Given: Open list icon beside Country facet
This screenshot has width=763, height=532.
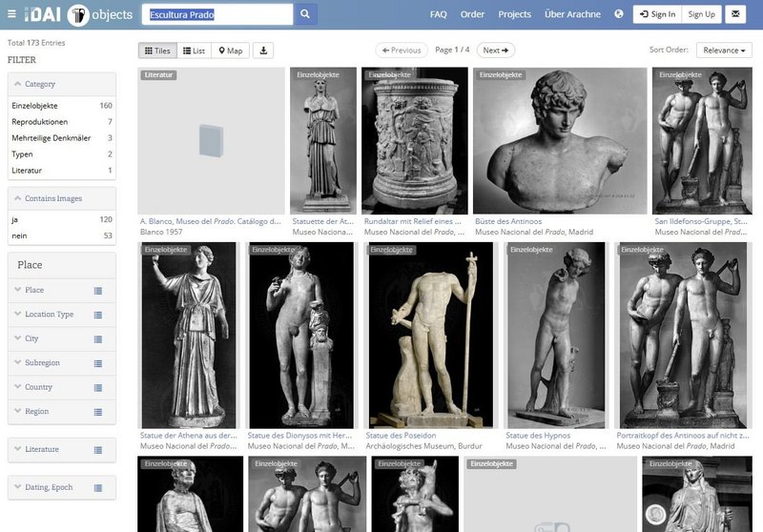Looking at the screenshot, I should [98, 388].
